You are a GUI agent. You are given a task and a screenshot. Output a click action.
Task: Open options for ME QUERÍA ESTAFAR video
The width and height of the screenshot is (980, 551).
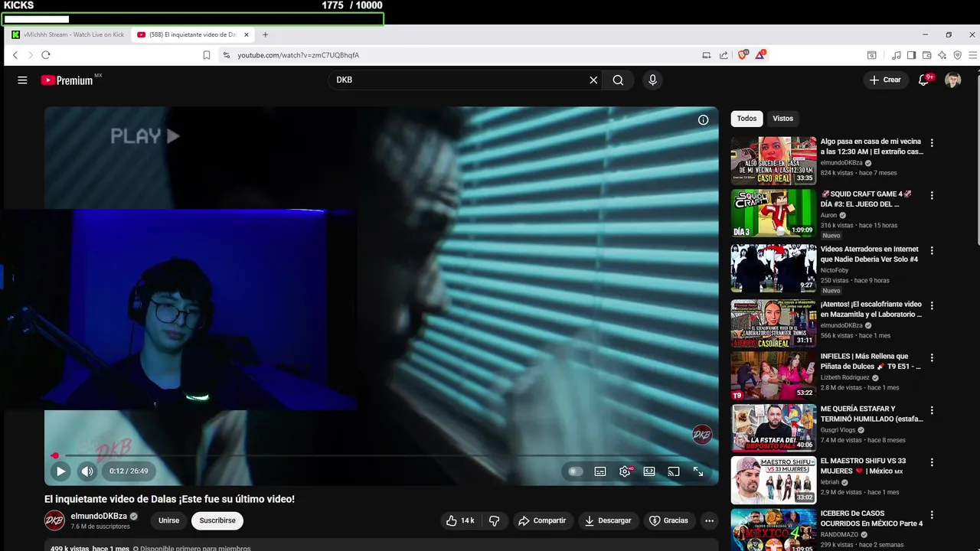[x=932, y=410]
